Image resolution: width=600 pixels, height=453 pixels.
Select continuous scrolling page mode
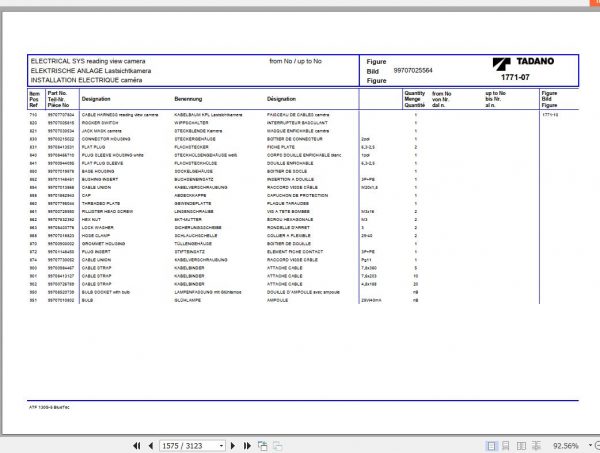pos(506,446)
